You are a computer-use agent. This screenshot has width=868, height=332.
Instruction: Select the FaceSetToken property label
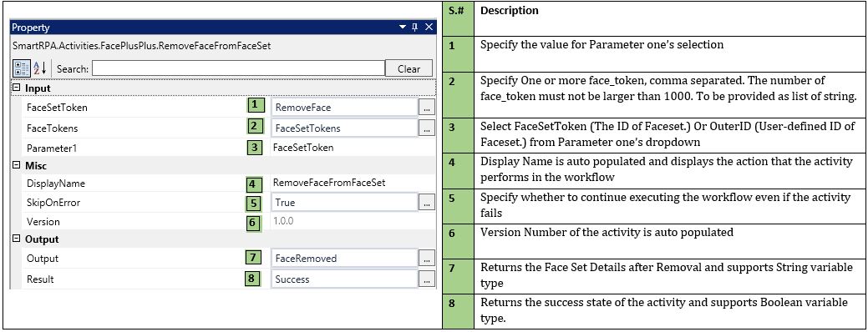[x=57, y=108]
